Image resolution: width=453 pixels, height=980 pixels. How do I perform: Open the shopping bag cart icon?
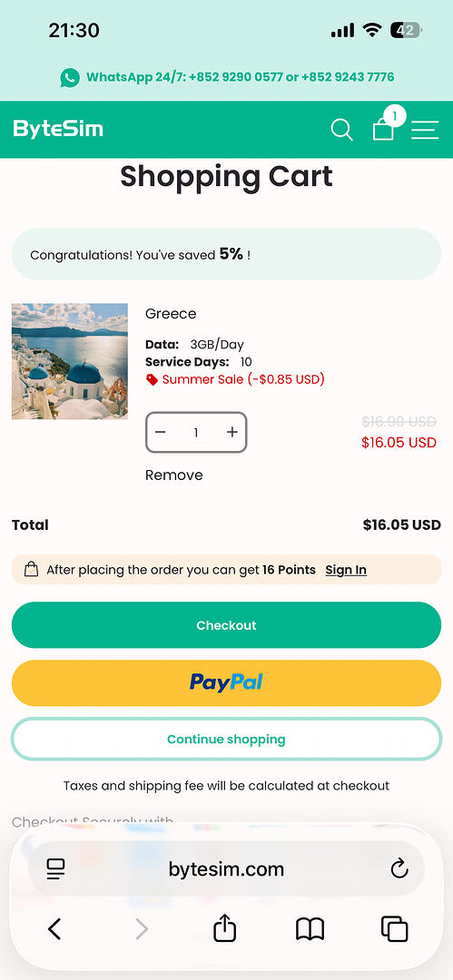coord(383,129)
